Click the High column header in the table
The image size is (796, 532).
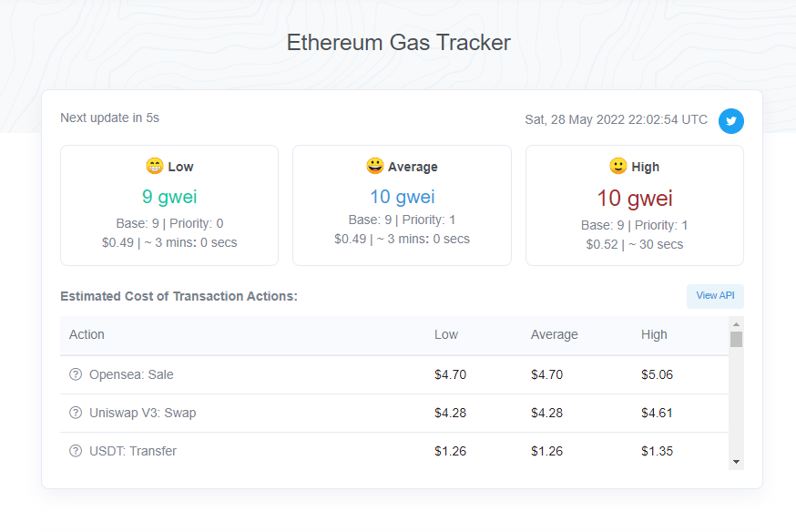tap(654, 334)
